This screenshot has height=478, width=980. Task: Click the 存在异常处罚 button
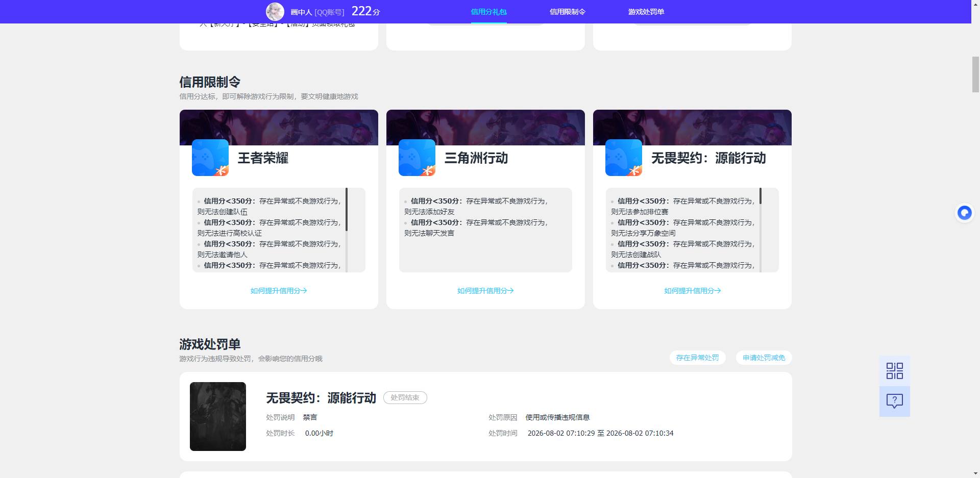click(x=697, y=358)
